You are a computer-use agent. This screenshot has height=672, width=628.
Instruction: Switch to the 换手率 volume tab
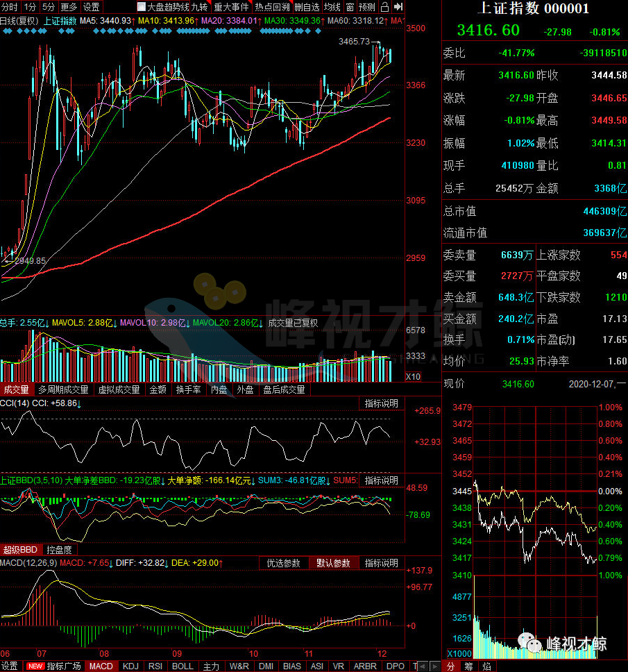click(x=188, y=389)
